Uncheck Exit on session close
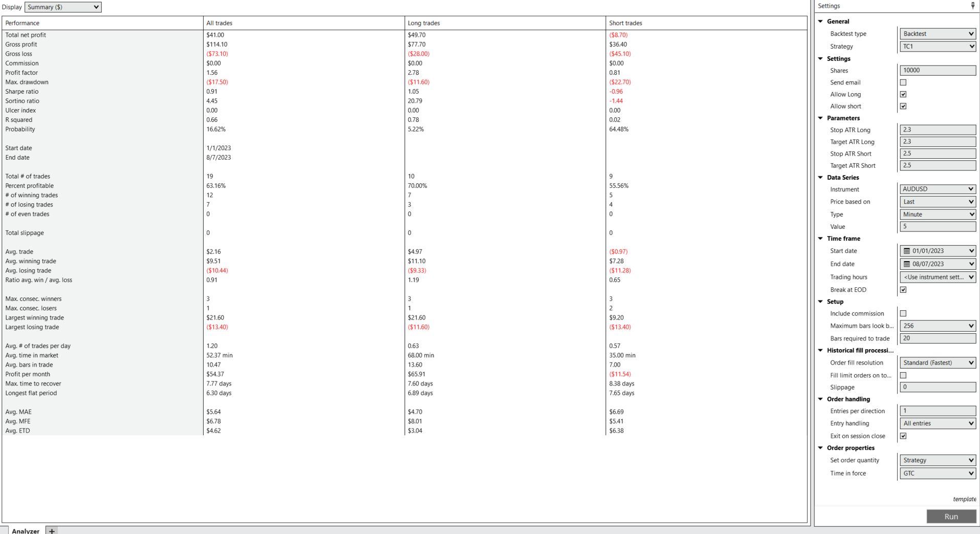This screenshot has height=534, width=980. point(903,436)
